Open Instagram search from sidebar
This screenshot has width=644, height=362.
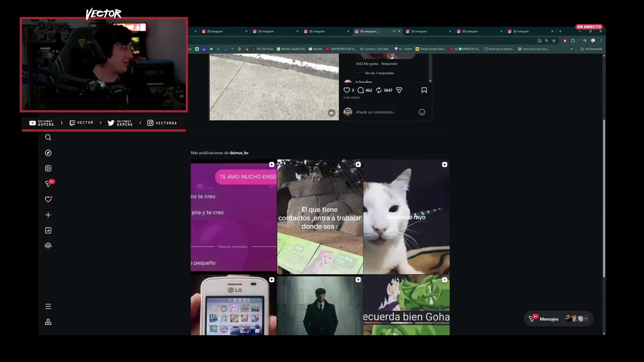48,137
